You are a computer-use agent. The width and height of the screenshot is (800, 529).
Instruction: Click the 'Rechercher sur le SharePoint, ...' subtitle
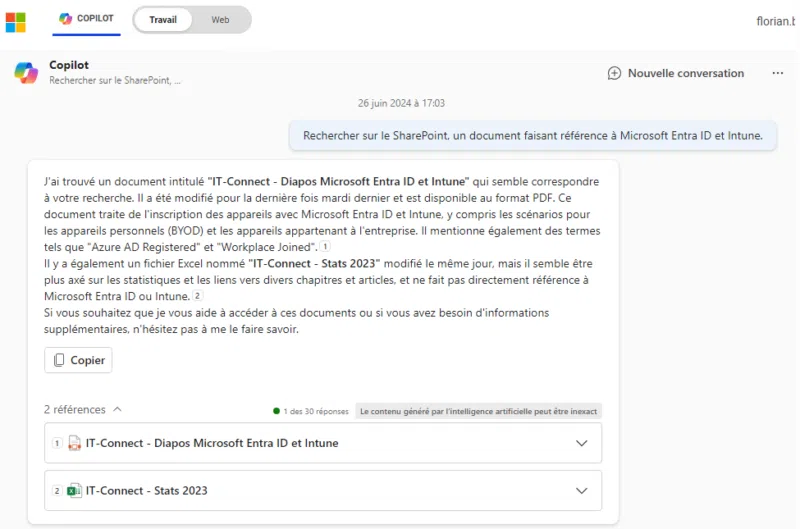(115, 80)
